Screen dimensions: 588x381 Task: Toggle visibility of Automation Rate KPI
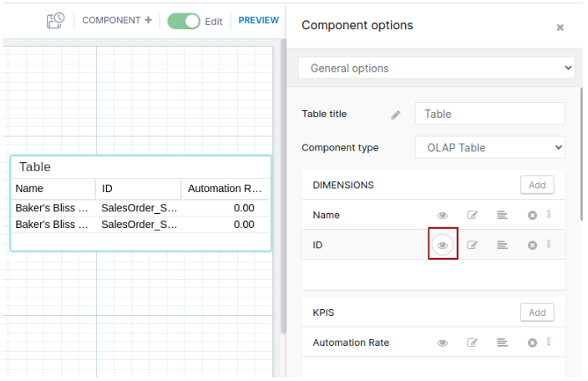tap(443, 343)
